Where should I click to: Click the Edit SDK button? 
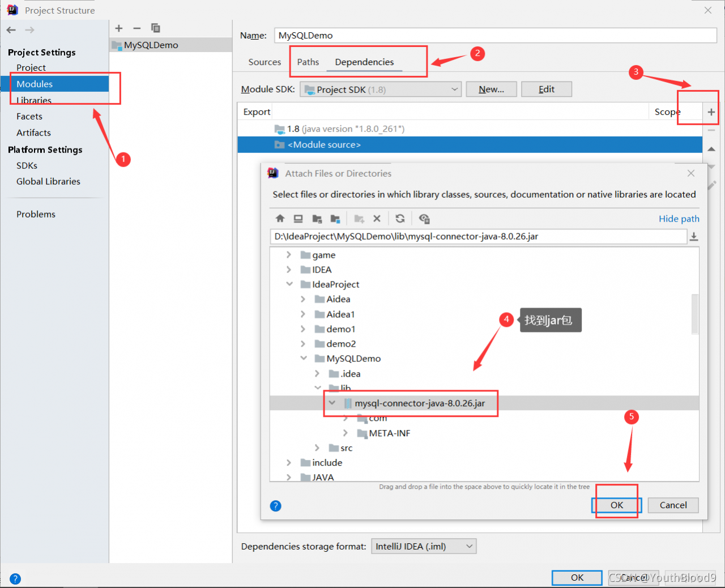coord(547,90)
